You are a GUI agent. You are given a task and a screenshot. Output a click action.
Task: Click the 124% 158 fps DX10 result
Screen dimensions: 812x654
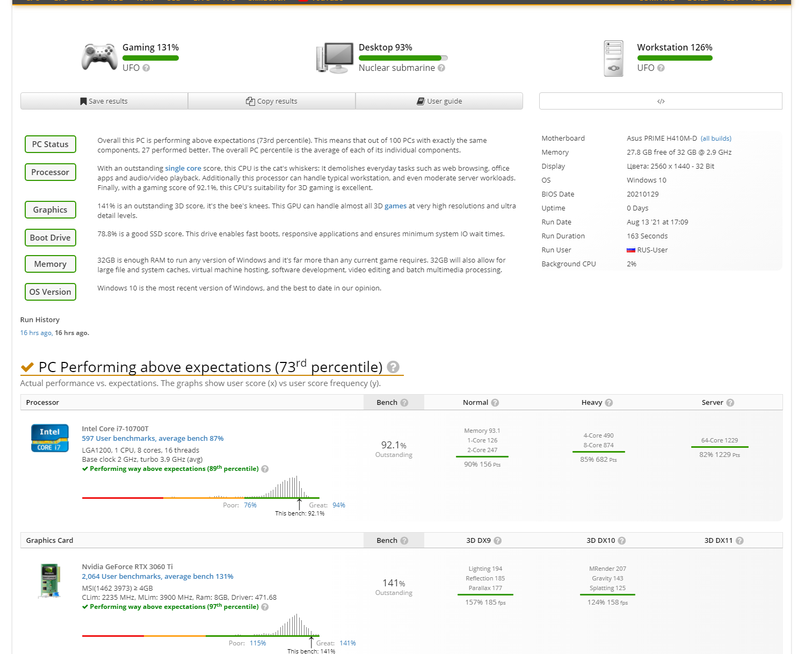(607, 602)
